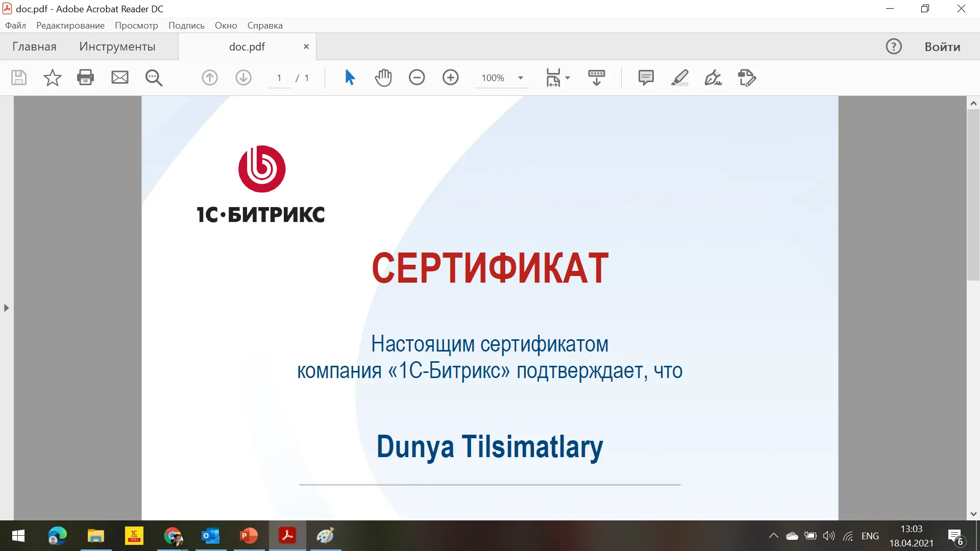This screenshot has height=551, width=980.
Task: Click the Share and edit icon
Action: click(747, 78)
